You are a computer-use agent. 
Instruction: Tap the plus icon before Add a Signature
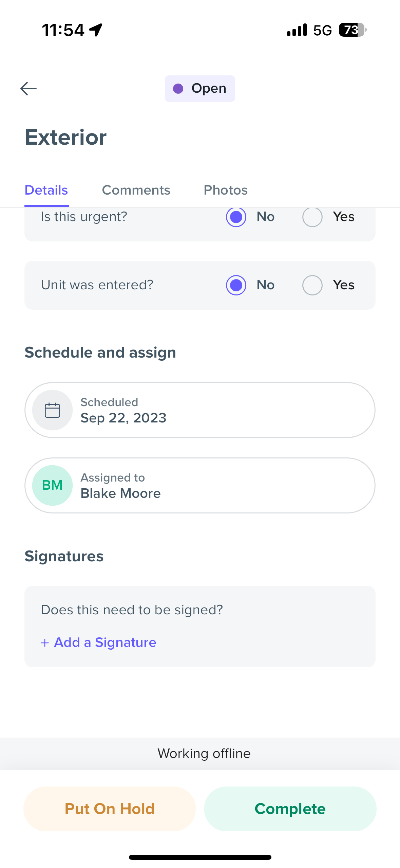45,643
